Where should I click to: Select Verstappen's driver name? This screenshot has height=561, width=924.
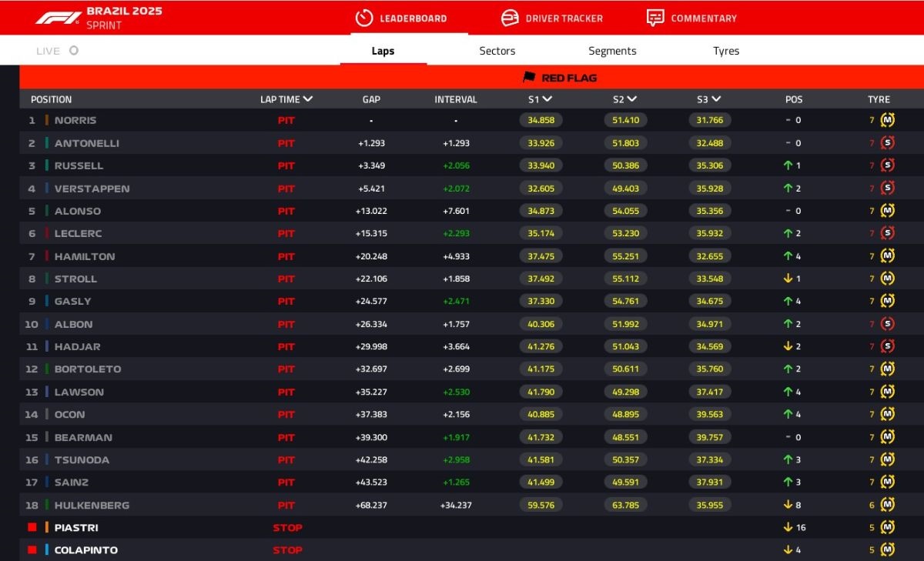[x=92, y=189]
